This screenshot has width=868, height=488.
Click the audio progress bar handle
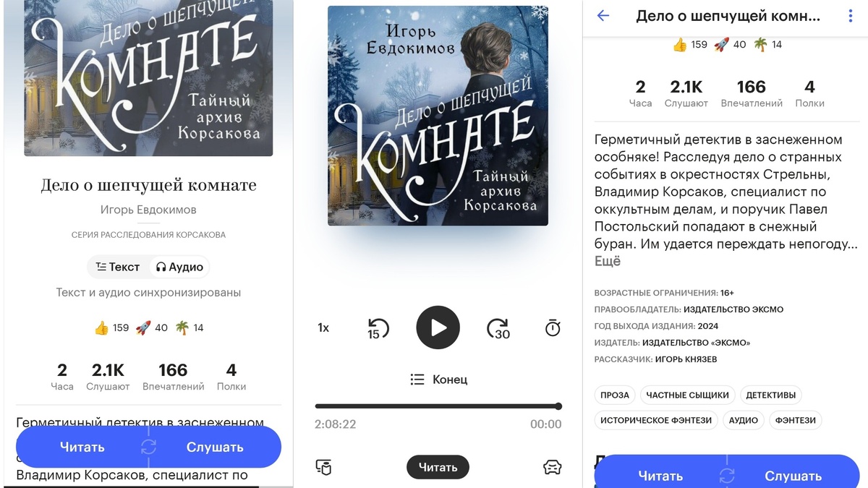[x=558, y=406]
